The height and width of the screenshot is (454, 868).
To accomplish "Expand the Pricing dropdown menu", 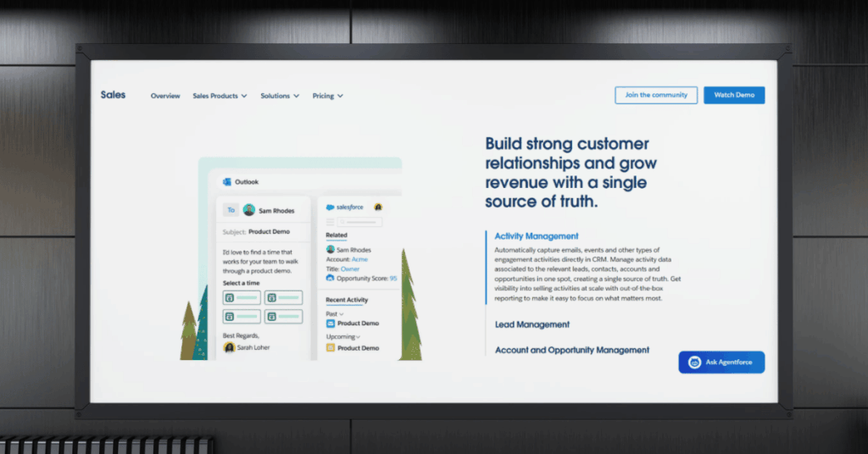I will click(x=327, y=96).
